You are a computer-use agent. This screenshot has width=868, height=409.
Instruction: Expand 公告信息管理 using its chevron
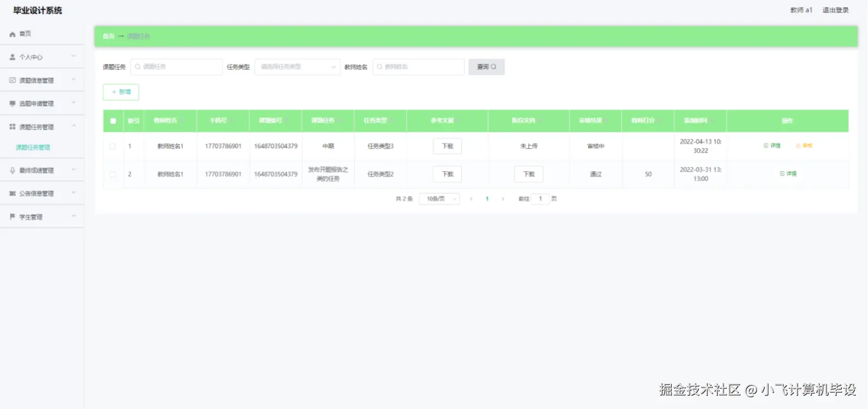pos(74,193)
